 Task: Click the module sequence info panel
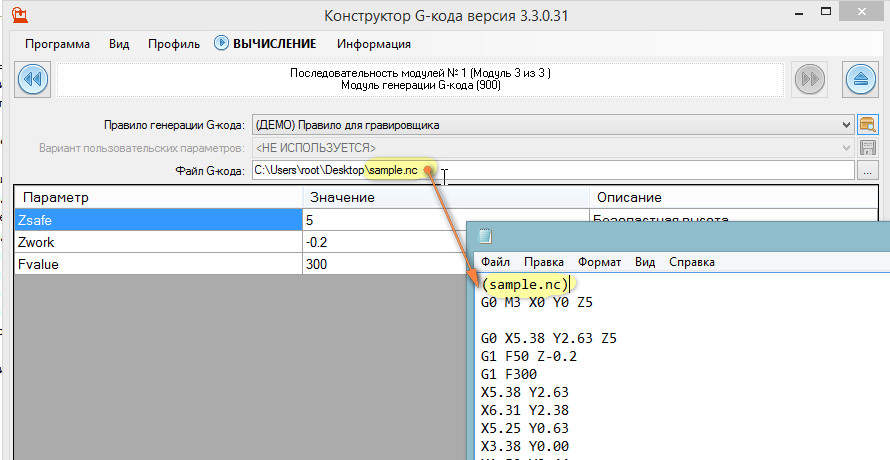[420, 80]
